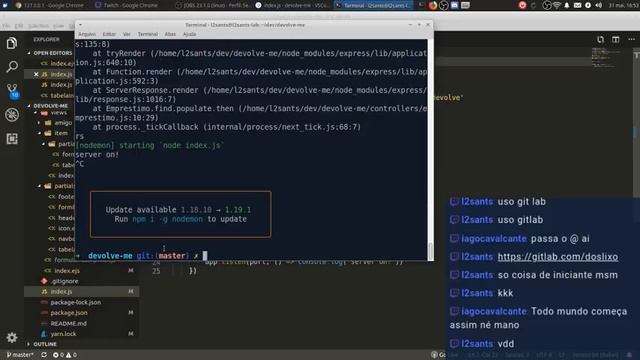Open the Ajuda menu in the terminal

coord(189,34)
